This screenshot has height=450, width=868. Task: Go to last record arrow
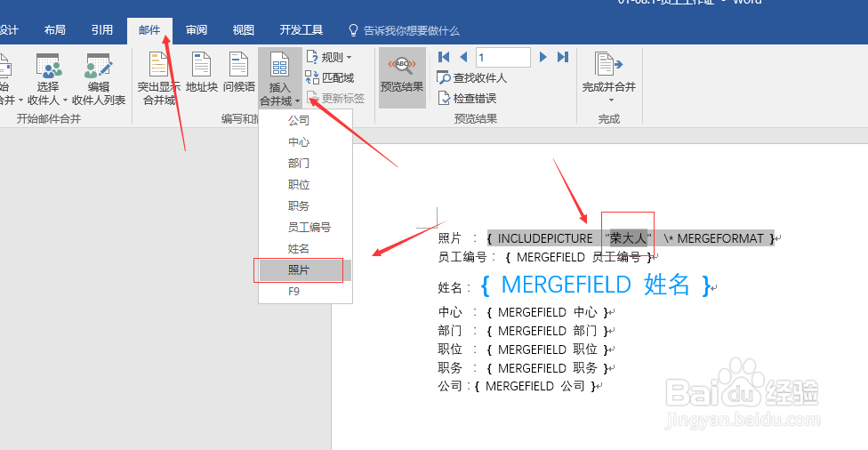[563, 57]
